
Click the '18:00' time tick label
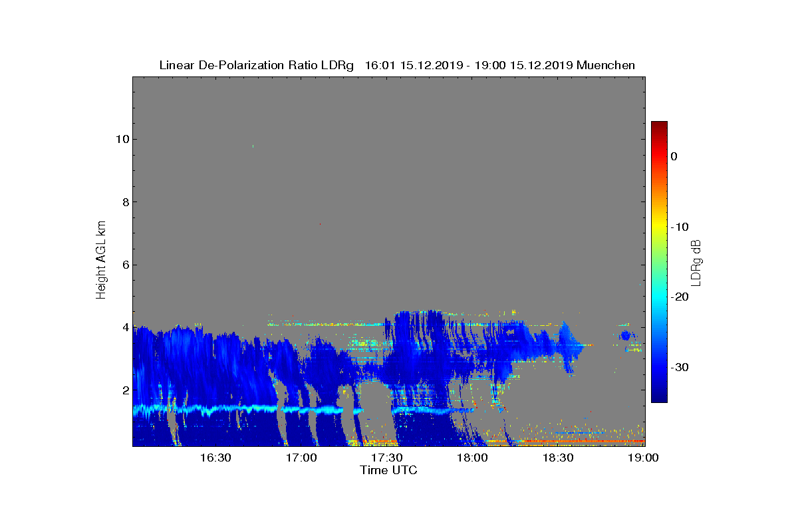[x=473, y=458]
